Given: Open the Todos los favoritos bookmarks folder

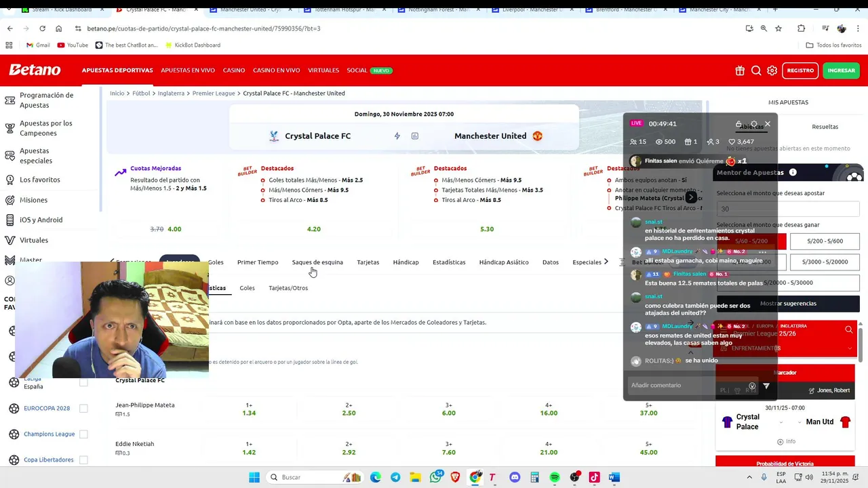Looking at the screenshot, I should coord(833,45).
